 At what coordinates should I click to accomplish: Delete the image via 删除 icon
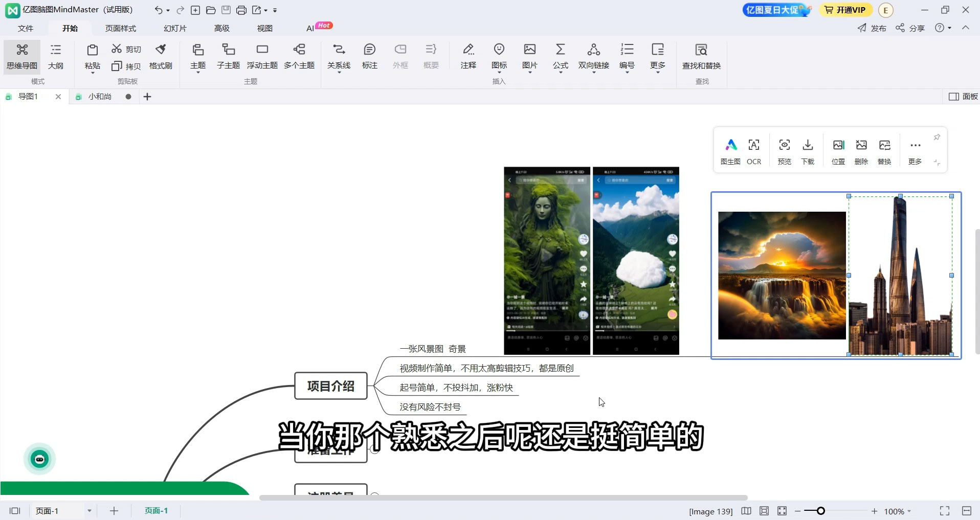861,150
